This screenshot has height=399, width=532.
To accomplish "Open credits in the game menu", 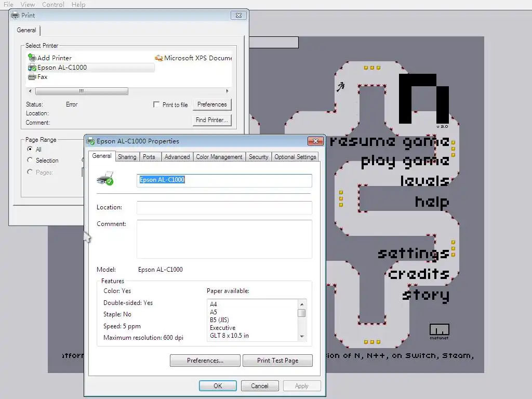I will [419, 273].
